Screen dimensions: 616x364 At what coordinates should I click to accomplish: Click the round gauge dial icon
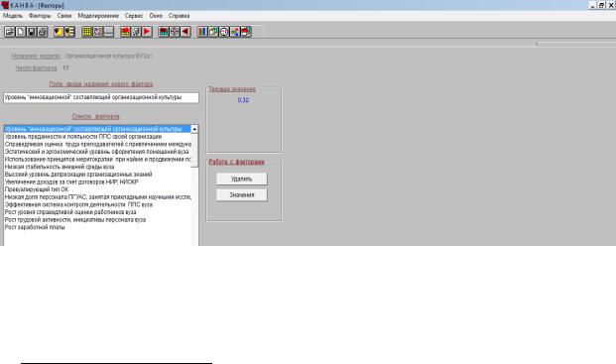pyautogui.click(x=224, y=32)
